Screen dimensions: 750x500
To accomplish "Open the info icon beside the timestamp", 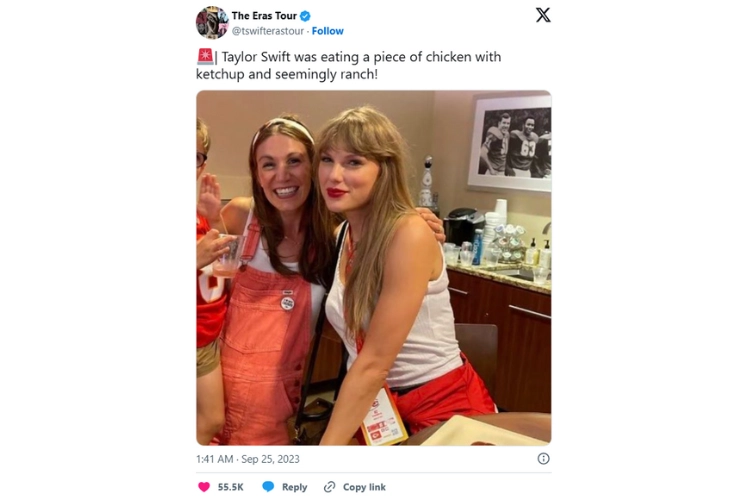I will pos(543,459).
